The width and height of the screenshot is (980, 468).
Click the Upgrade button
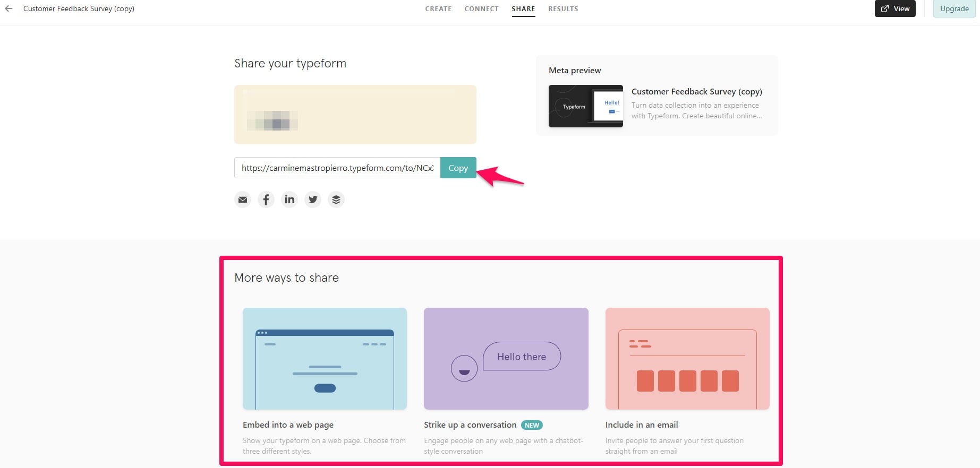tap(954, 8)
